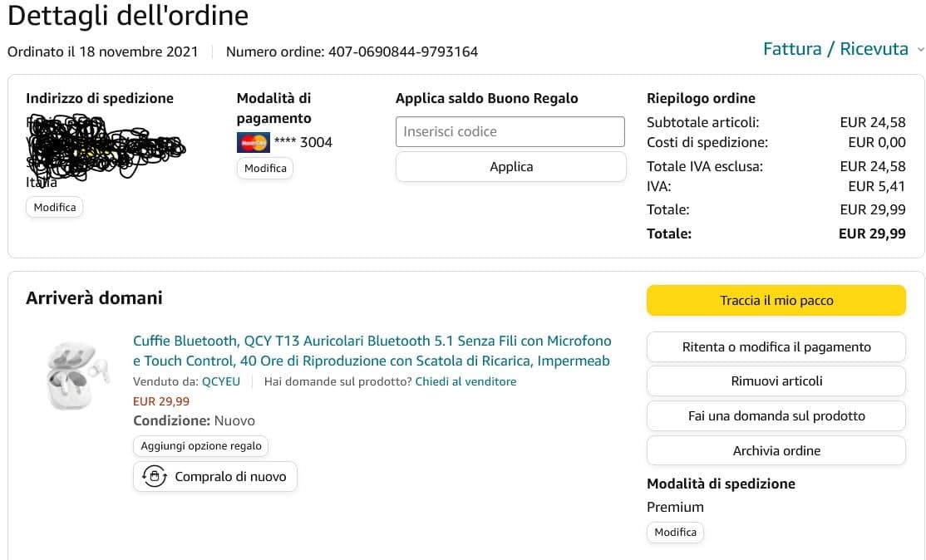Click Aggiungi opzione regalo button
This screenshot has height=560, width=926.
pyautogui.click(x=201, y=446)
